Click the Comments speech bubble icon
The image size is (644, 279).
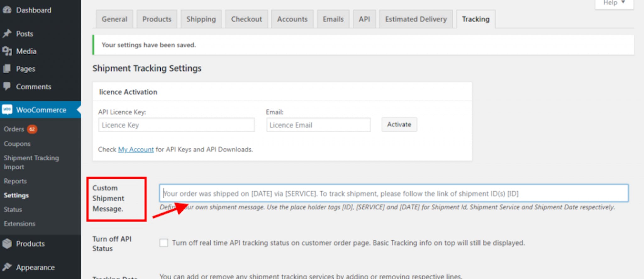tap(7, 86)
